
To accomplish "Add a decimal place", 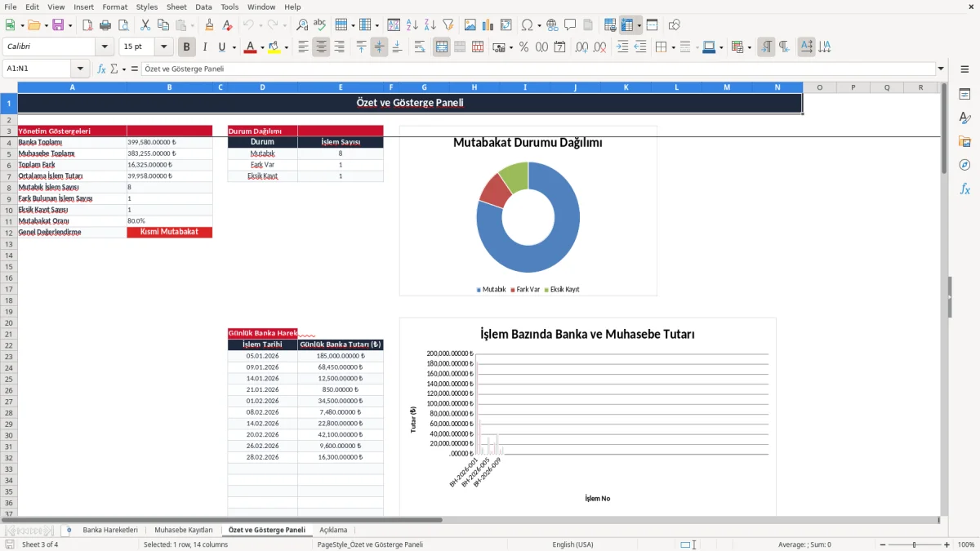I will (x=582, y=47).
